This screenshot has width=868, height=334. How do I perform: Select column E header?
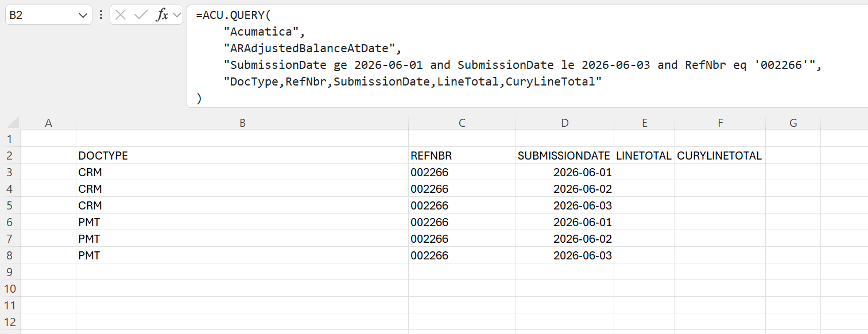coord(645,122)
